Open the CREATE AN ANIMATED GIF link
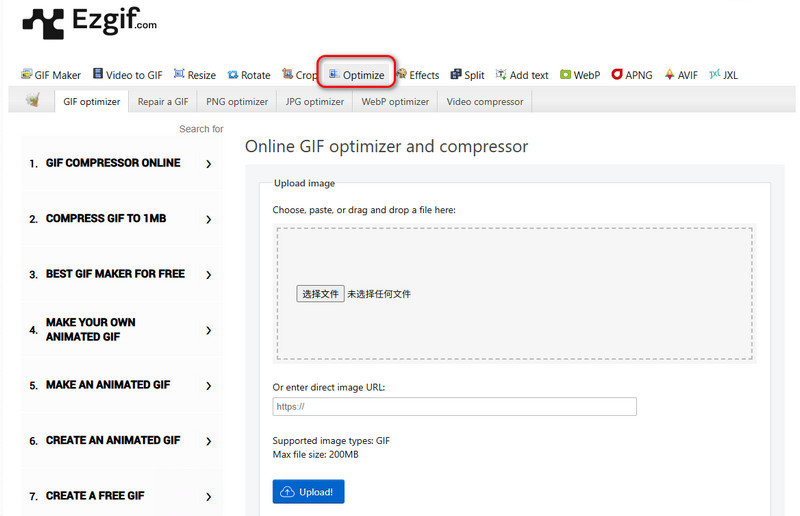 pyautogui.click(x=113, y=440)
